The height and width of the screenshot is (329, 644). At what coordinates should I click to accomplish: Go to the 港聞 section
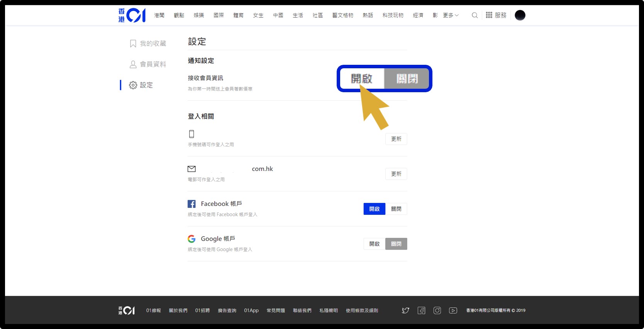(x=159, y=15)
